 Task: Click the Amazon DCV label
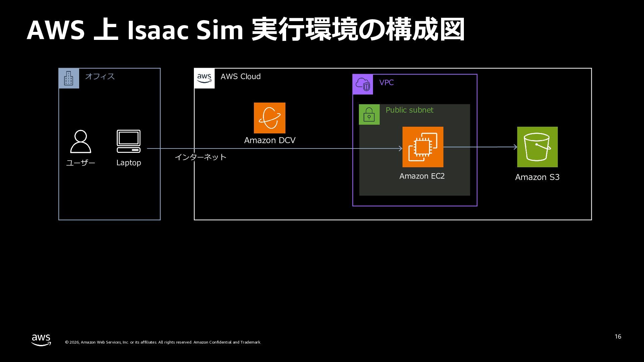click(270, 140)
